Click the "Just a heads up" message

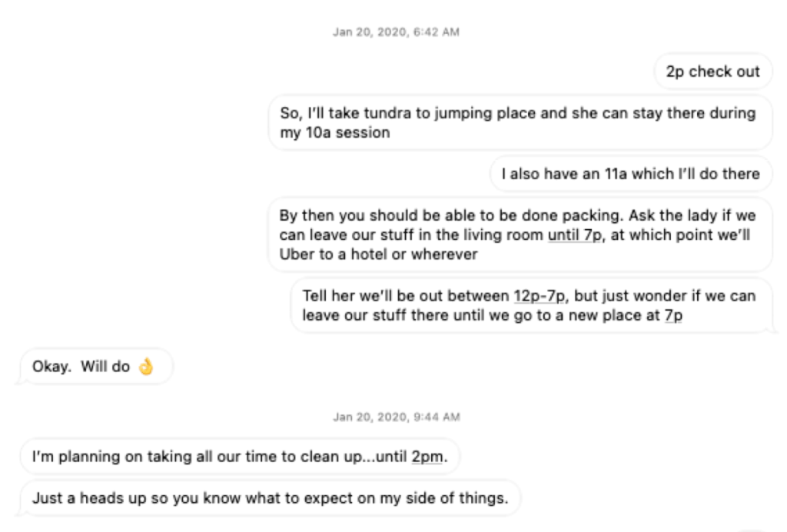(x=270, y=498)
